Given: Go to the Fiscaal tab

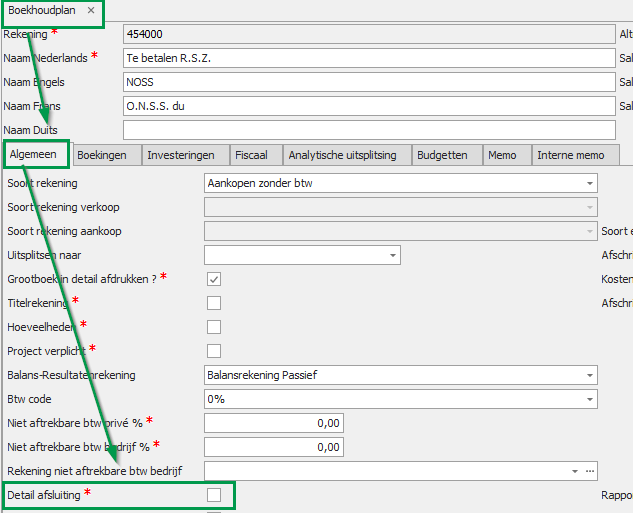Looking at the screenshot, I should [250, 155].
